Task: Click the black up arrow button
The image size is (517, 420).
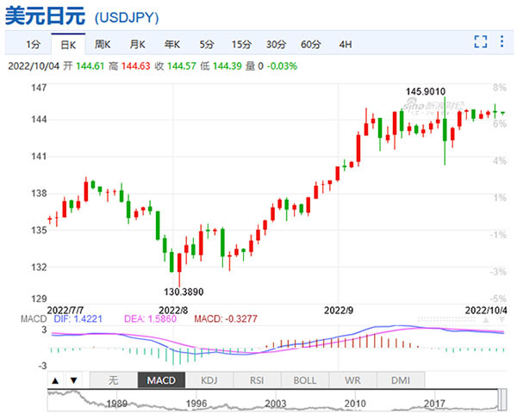Action: pos(55,380)
